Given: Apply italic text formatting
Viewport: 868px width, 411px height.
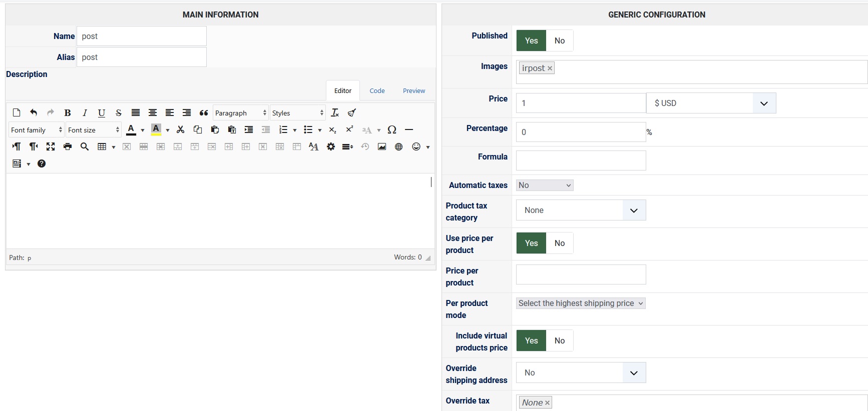Looking at the screenshot, I should coord(85,113).
